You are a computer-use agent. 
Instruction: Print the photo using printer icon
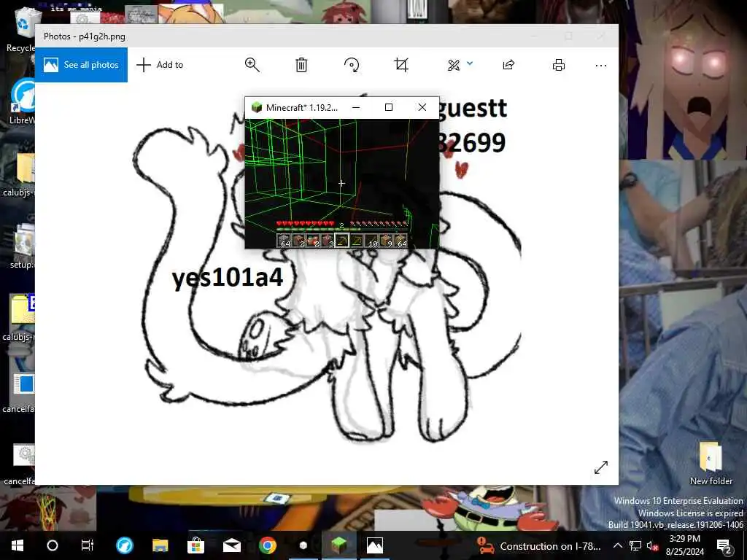pos(558,65)
